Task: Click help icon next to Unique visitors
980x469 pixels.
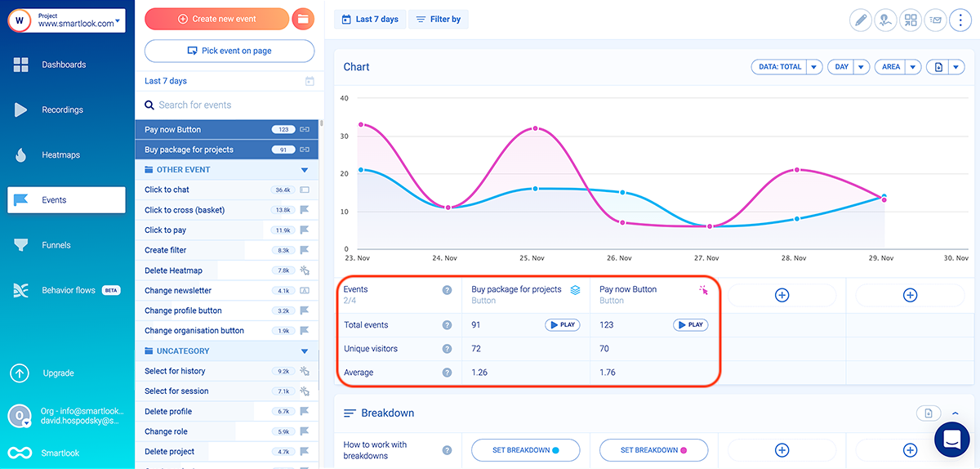Action: pos(447,349)
